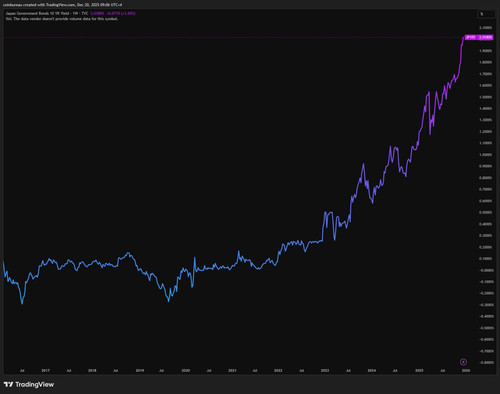Screen dimensions: 500x394
Task: Click the 2.1000% price scale label
Action: click(x=486, y=27)
